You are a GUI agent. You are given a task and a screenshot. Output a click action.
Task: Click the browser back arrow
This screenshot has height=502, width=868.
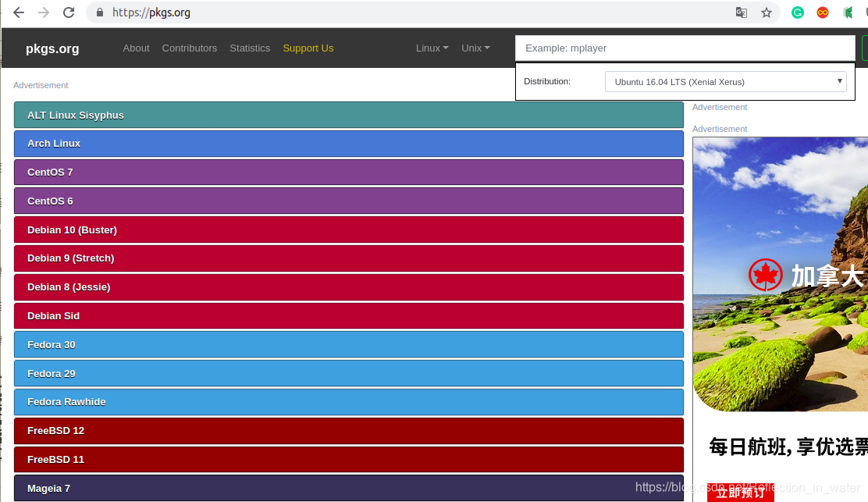tap(18, 12)
